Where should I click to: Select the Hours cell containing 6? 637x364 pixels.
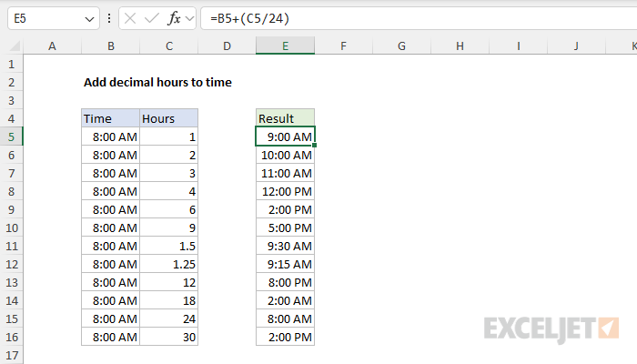pos(169,209)
